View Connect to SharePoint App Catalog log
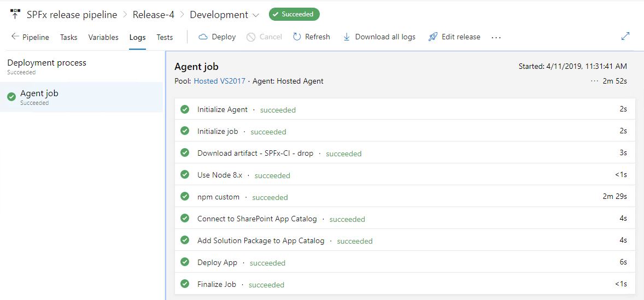This screenshot has height=300, width=644. point(256,219)
